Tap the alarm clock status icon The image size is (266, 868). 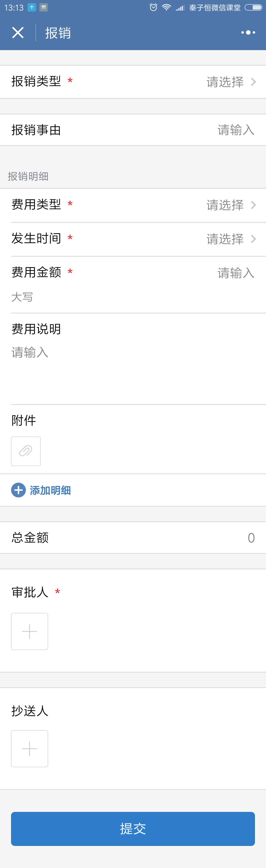[153, 7]
